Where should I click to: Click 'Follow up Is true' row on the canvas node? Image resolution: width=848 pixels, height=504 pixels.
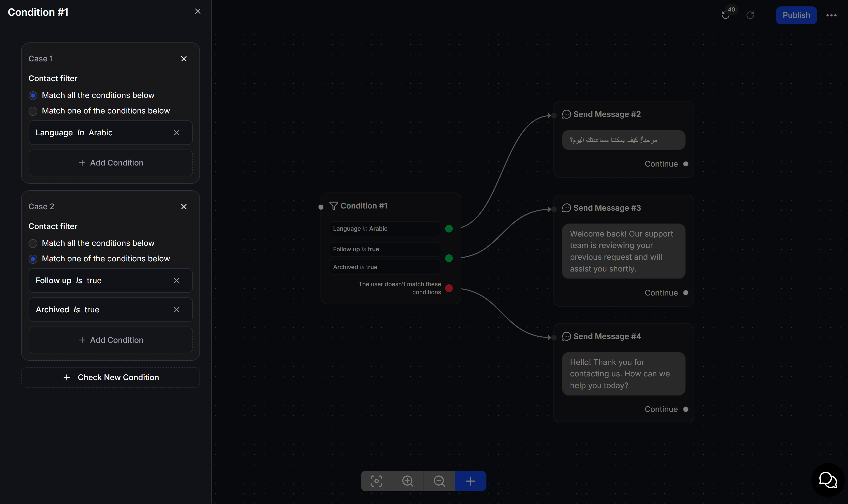click(x=385, y=249)
